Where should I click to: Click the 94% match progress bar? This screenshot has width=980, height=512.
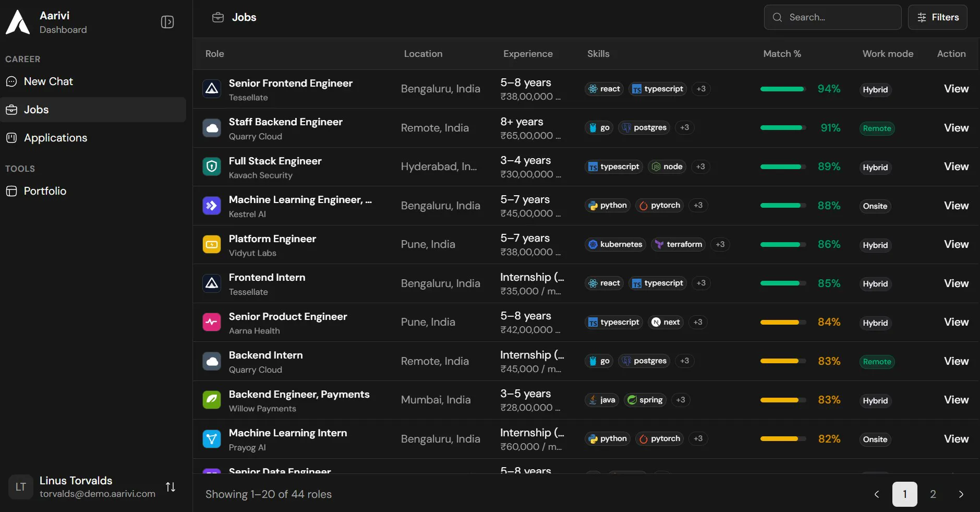pos(783,89)
